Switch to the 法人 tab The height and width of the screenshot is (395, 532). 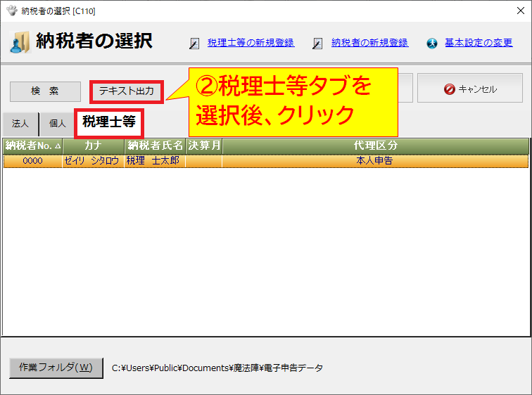coord(20,124)
